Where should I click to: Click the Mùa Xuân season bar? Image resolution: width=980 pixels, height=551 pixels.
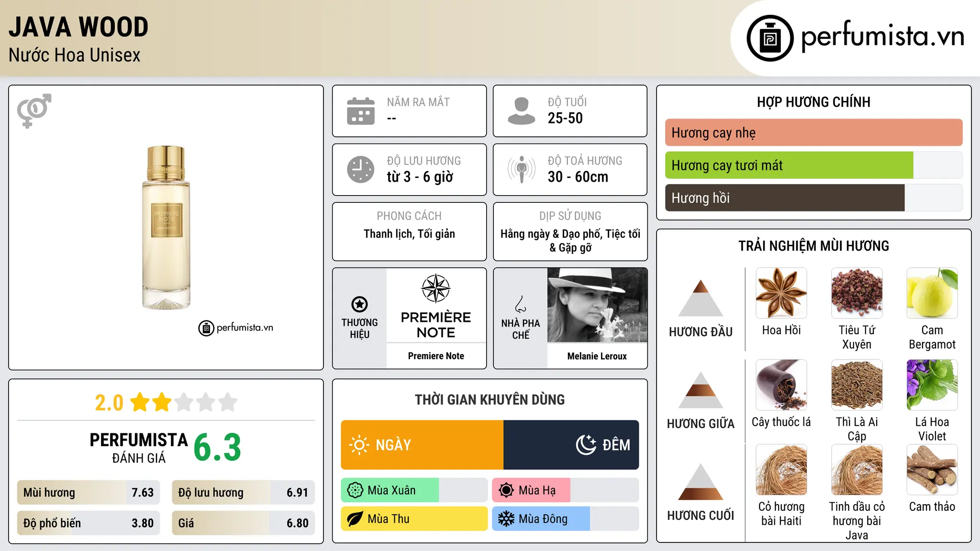414,490
